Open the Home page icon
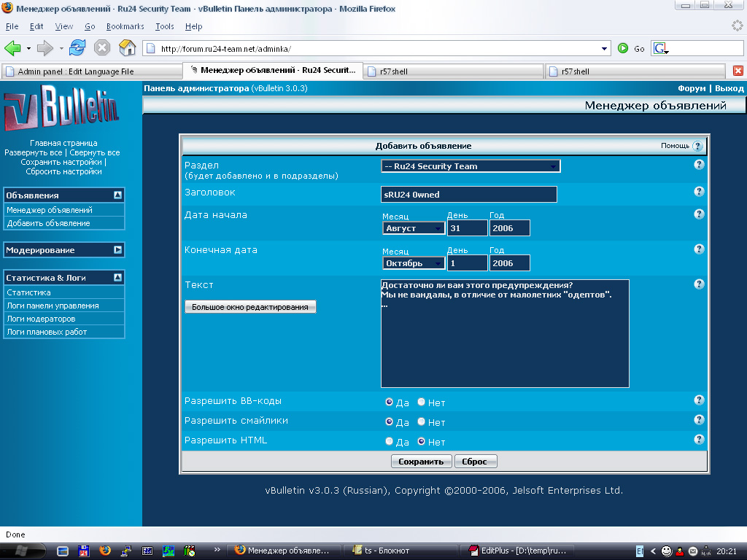747x560 pixels. [127, 47]
